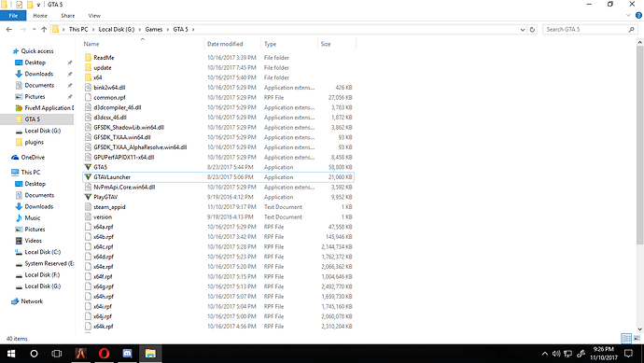The width and height of the screenshot is (644, 363).
Task: Click the Search GTA 5 field
Action: [x=590, y=30]
